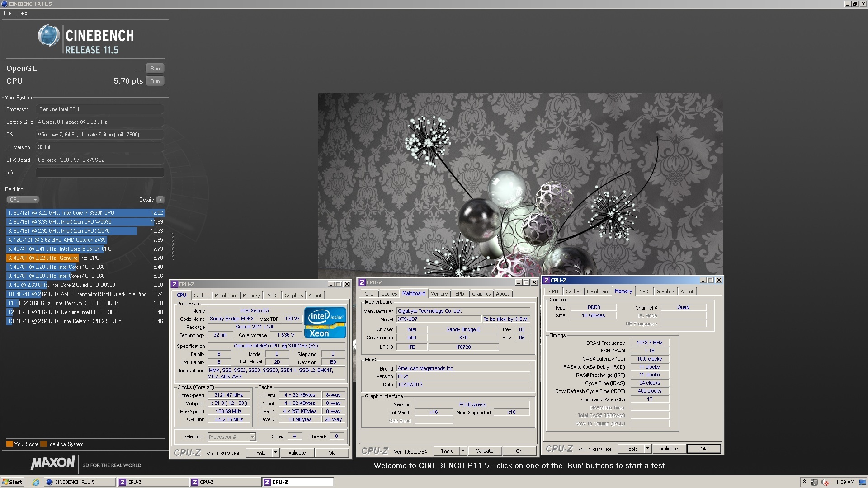Screen dimensions: 868x488
Task: Click BIOS date 10/29/2013 field
Action: coord(463,385)
